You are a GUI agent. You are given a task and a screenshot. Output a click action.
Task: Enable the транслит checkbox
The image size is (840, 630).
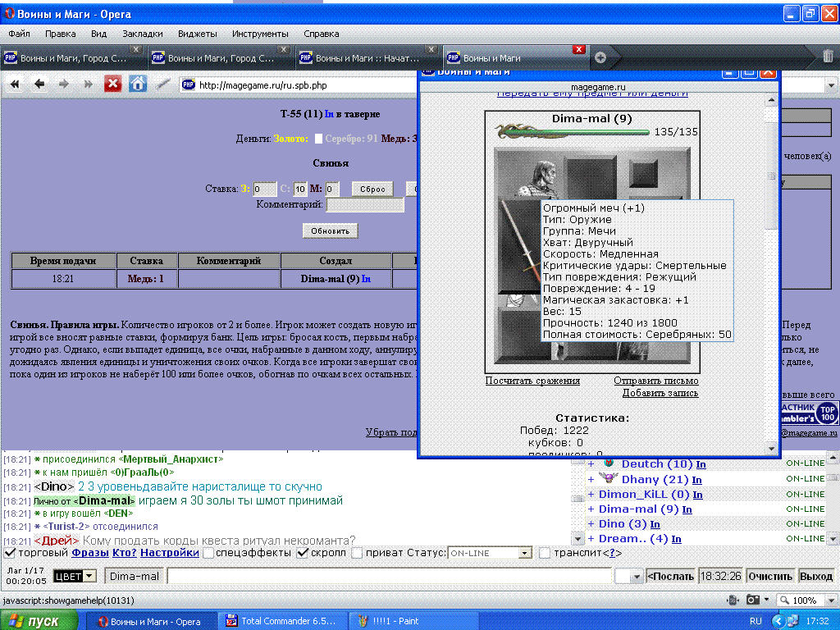(545, 553)
